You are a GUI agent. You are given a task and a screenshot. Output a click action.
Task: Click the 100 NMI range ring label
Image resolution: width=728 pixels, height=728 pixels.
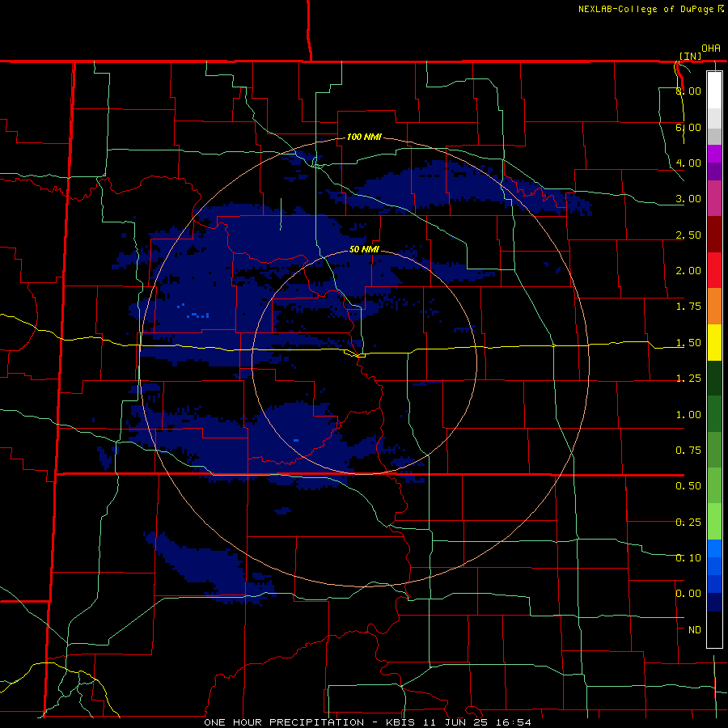pos(364,137)
